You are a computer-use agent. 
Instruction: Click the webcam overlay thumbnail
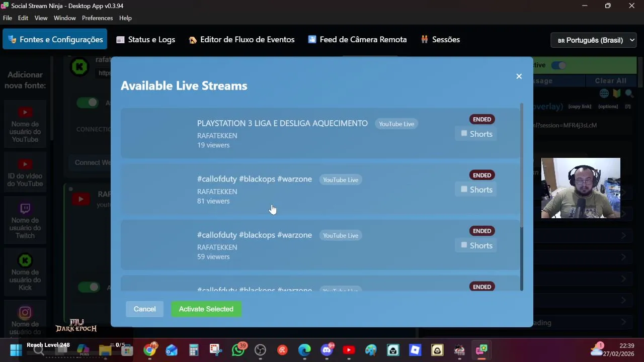point(581,188)
